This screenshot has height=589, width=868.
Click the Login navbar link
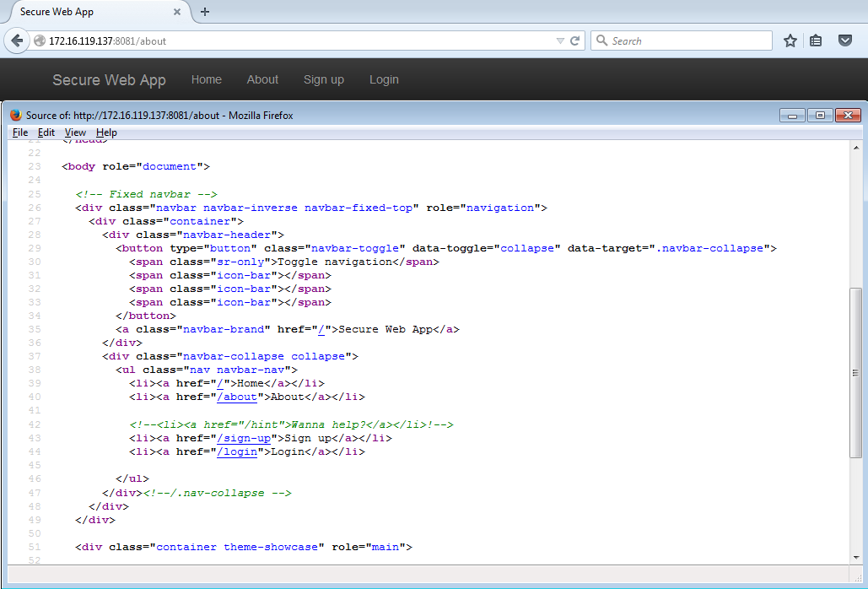[x=384, y=79]
